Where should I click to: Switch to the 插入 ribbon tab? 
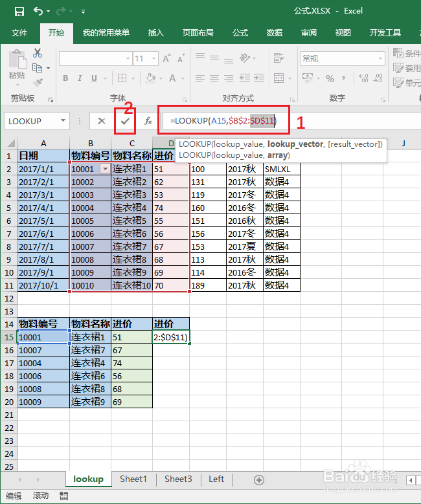(x=156, y=33)
